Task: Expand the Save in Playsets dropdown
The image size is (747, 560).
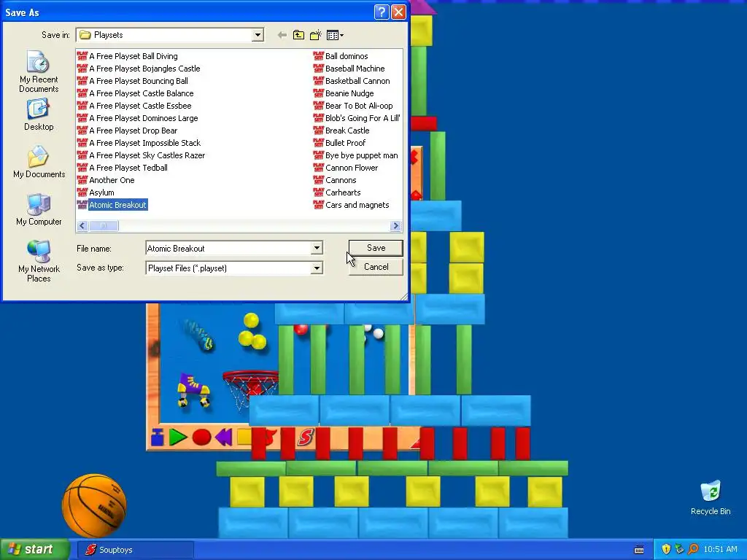Action: click(258, 35)
